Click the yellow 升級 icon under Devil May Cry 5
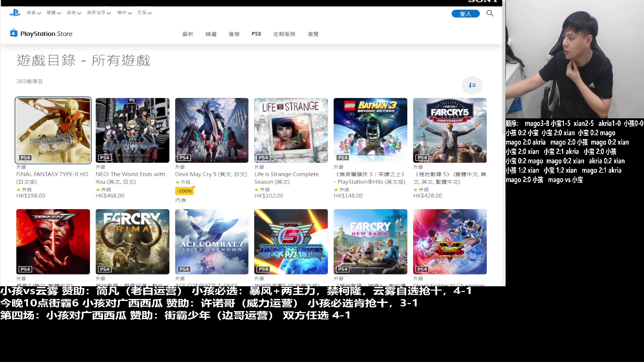The image size is (644, 362). tap(177, 182)
